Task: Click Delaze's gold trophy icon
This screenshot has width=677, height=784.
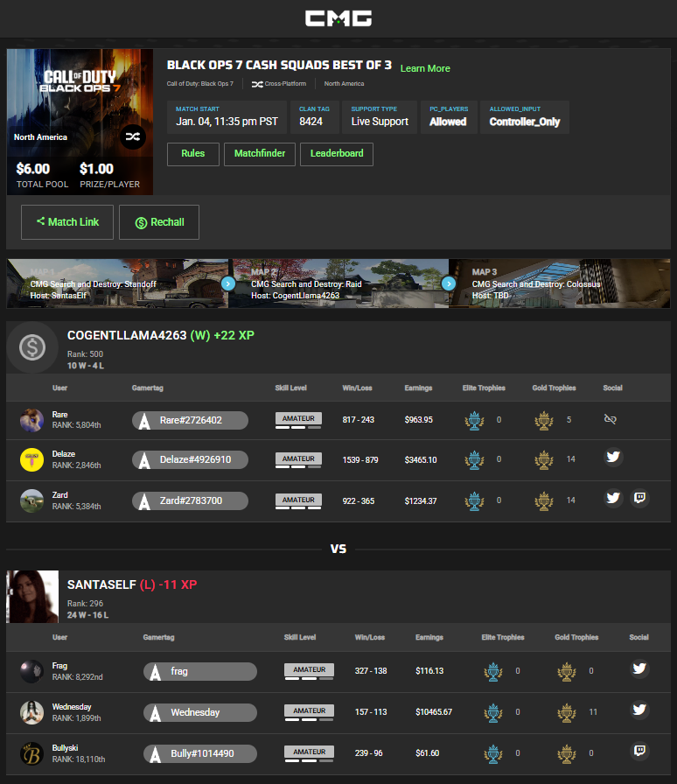Action: click(544, 460)
